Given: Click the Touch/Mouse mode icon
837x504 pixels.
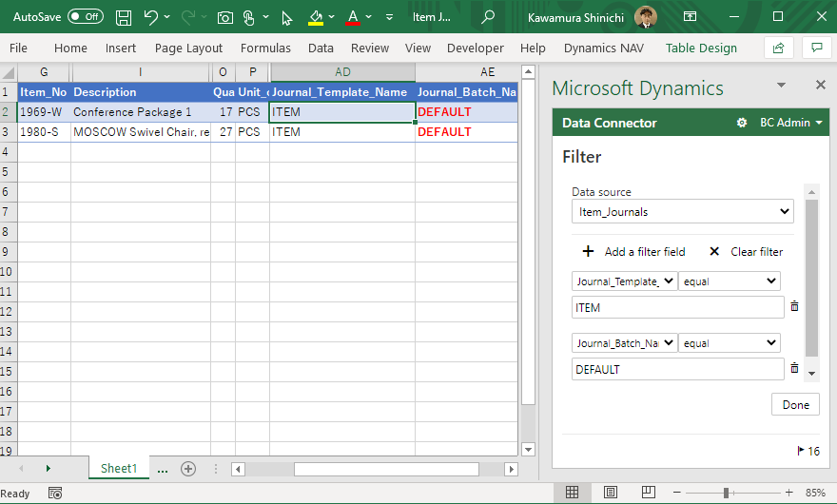Looking at the screenshot, I should tap(249, 18).
